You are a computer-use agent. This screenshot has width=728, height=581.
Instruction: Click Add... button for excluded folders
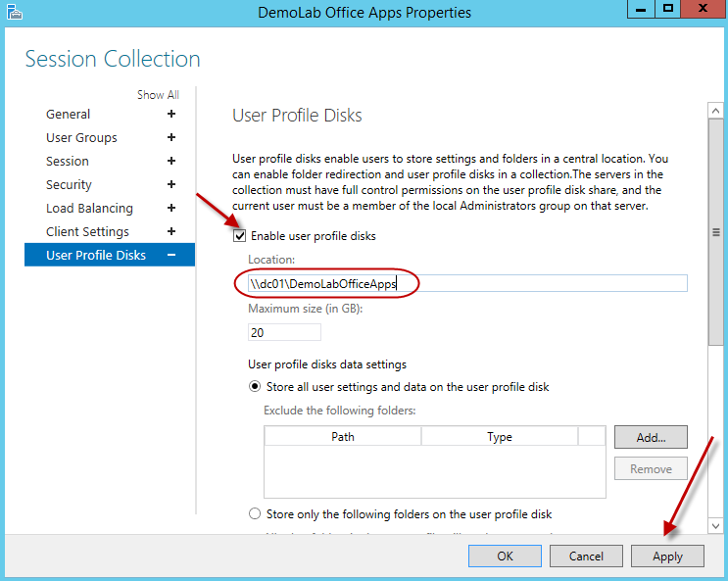point(651,437)
